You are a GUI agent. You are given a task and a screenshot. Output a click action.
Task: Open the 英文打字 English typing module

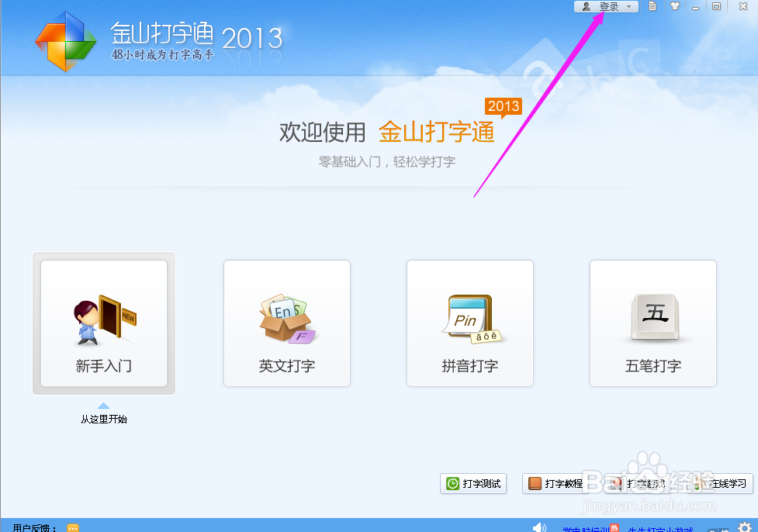click(x=286, y=323)
